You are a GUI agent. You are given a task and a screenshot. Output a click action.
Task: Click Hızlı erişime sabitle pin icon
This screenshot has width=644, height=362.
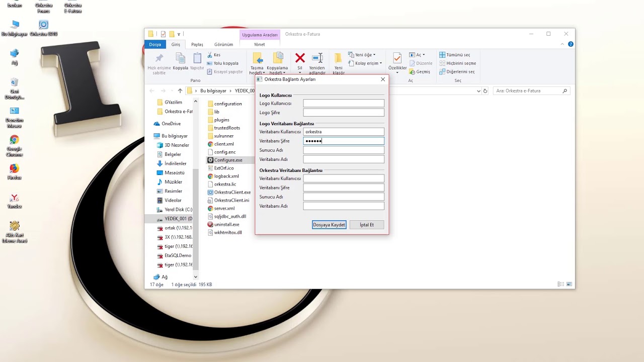pyautogui.click(x=159, y=63)
